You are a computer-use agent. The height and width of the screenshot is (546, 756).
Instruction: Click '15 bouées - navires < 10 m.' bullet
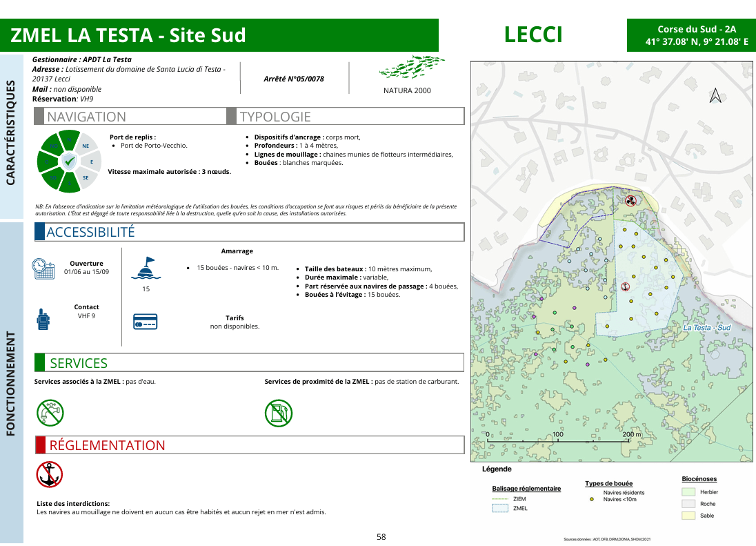(x=238, y=268)
